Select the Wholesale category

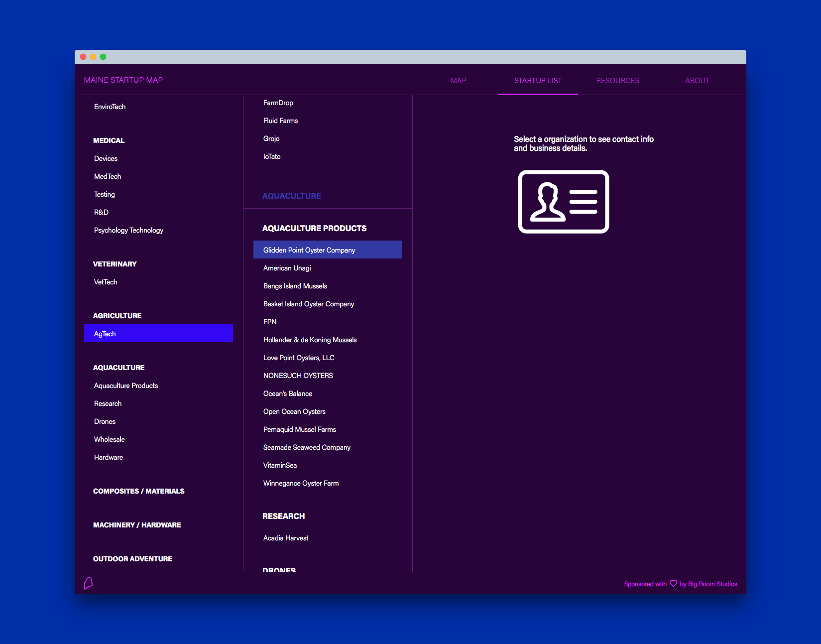pos(109,439)
